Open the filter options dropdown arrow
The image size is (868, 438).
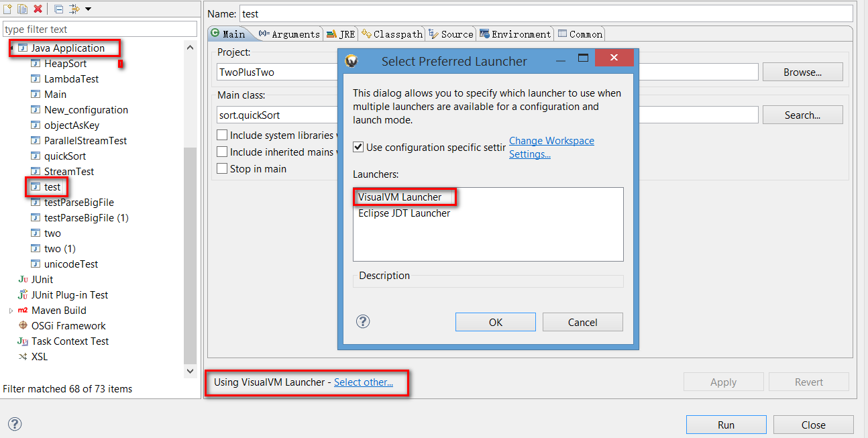pyautogui.click(x=89, y=9)
